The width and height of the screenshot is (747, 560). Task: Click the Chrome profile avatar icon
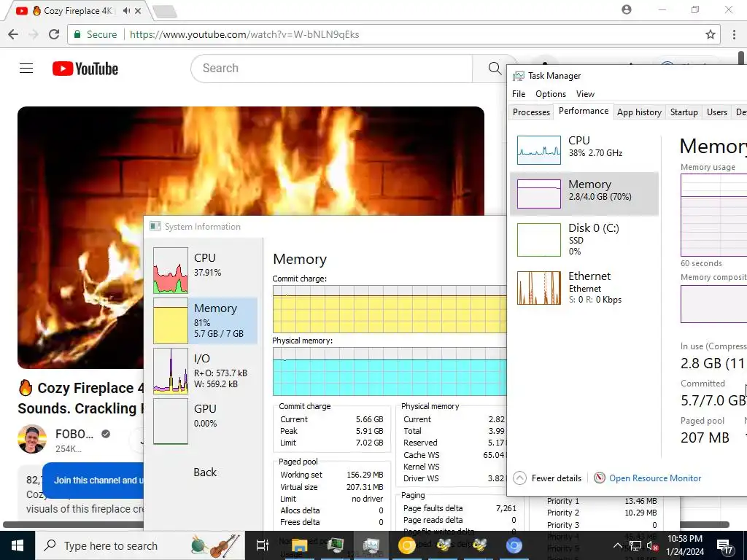coord(627,9)
